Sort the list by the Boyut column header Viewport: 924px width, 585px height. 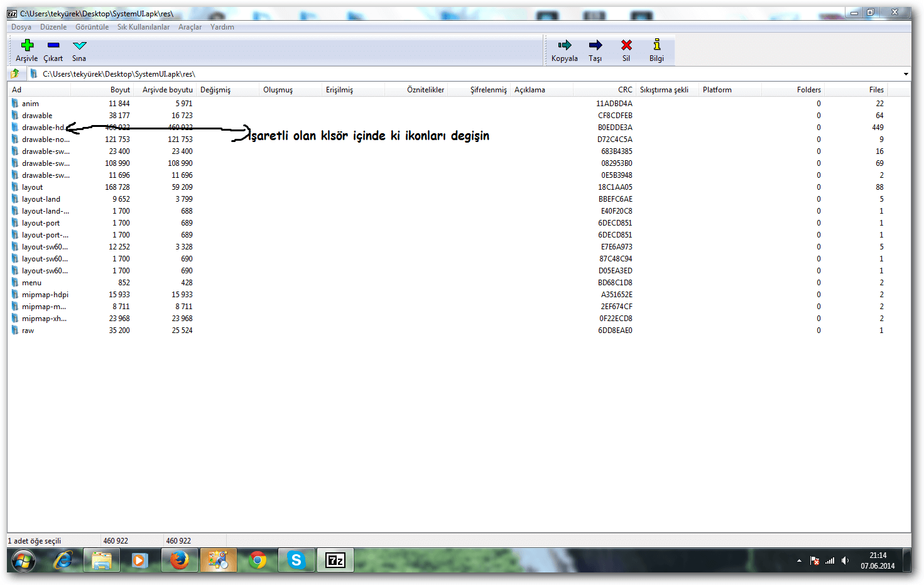pos(120,90)
